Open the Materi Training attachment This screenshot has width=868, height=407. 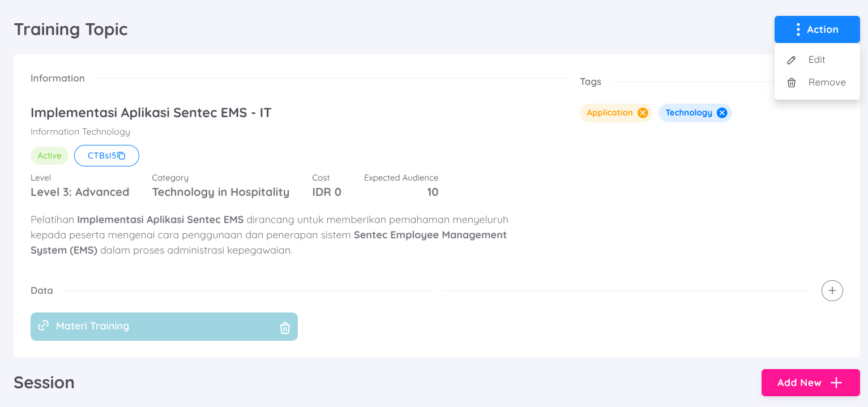click(x=93, y=326)
